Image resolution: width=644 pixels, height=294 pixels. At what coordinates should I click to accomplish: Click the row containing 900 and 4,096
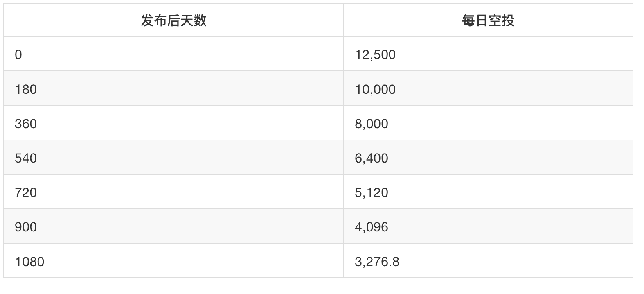pyautogui.click(x=318, y=226)
